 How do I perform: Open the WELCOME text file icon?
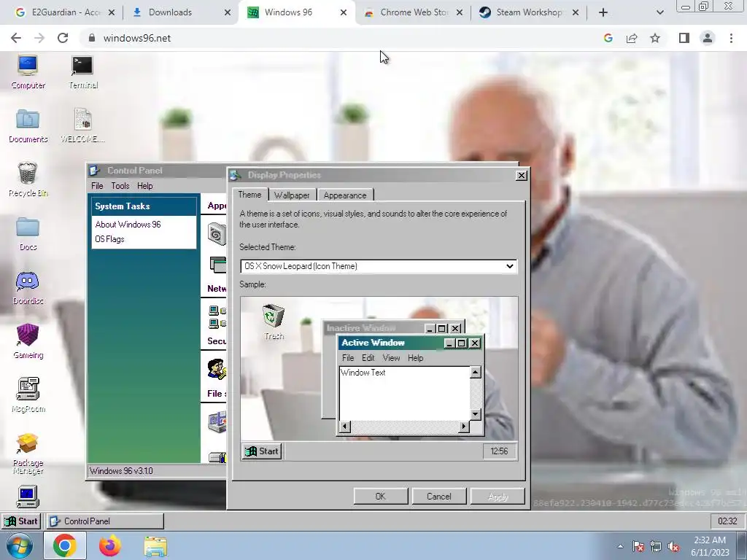coord(83,125)
